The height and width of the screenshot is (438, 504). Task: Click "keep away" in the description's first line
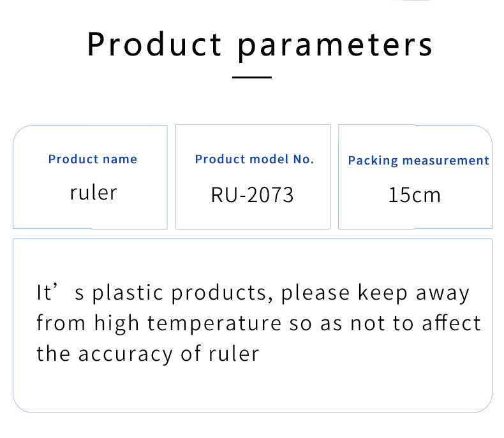pyautogui.click(x=414, y=293)
